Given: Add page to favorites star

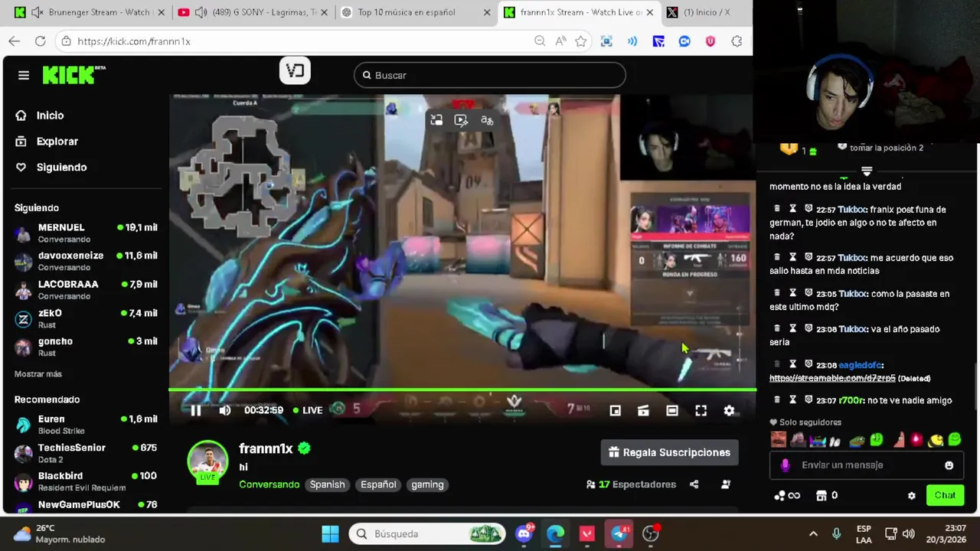Looking at the screenshot, I should [581, 41].
